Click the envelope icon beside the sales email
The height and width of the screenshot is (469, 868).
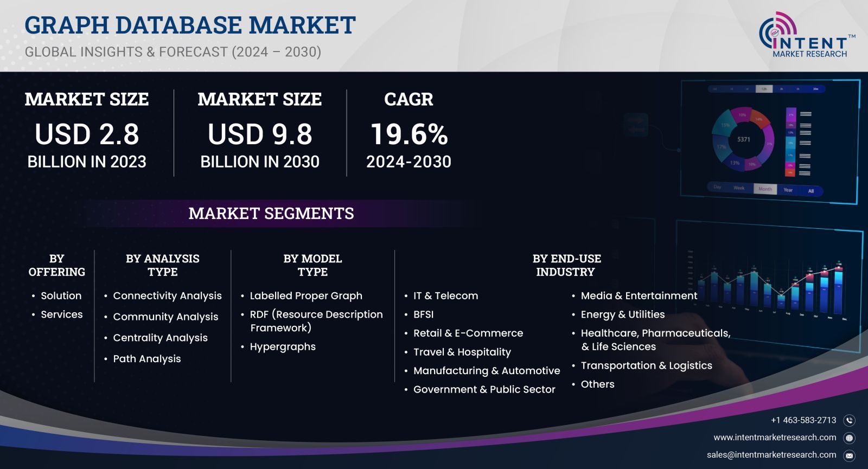[x=850, y=455]
